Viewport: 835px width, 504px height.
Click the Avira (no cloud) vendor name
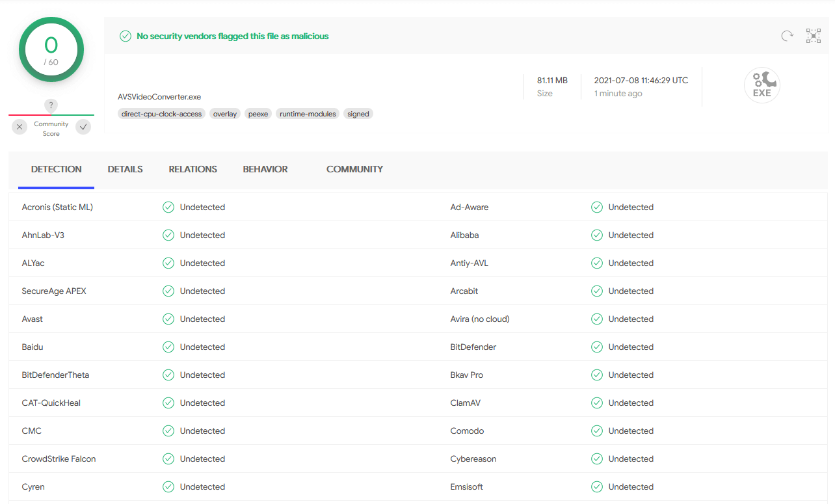click(x=480, y=319)
